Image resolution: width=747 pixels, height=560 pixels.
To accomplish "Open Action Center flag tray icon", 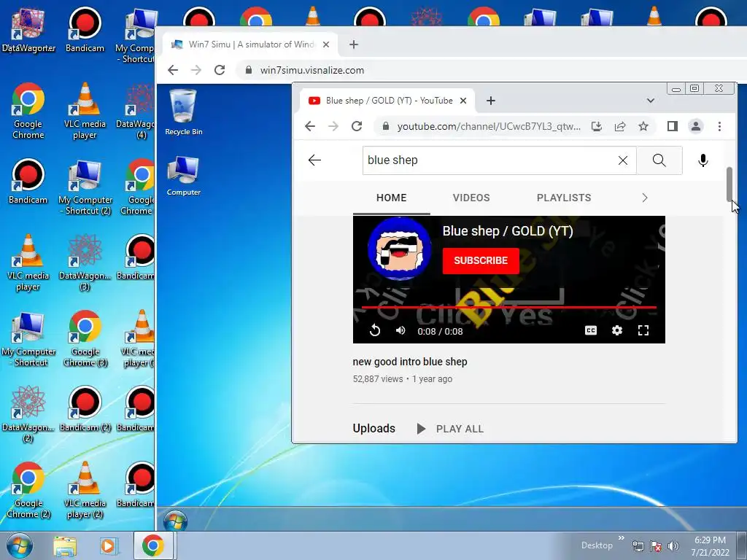I will point(656,546).
